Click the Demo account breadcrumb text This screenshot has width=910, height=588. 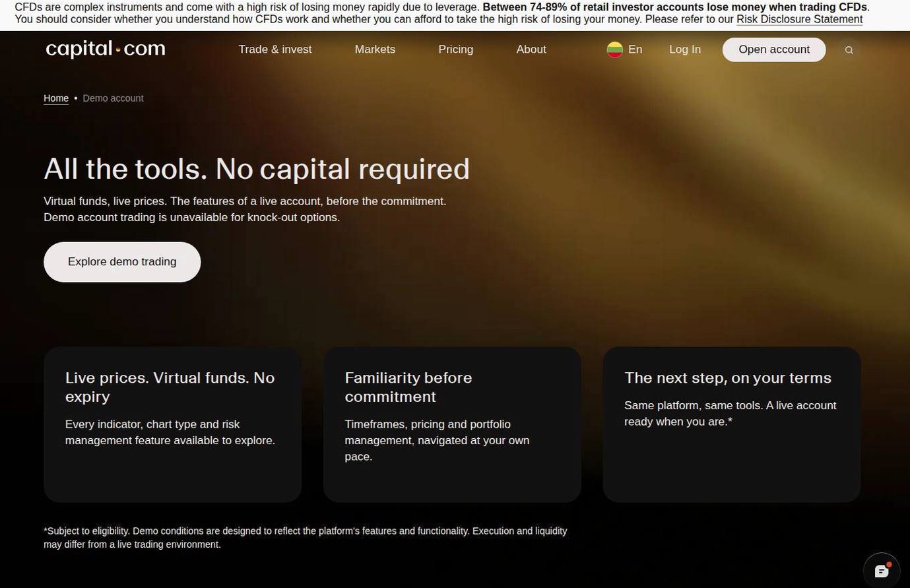click(x=113, y=98)
